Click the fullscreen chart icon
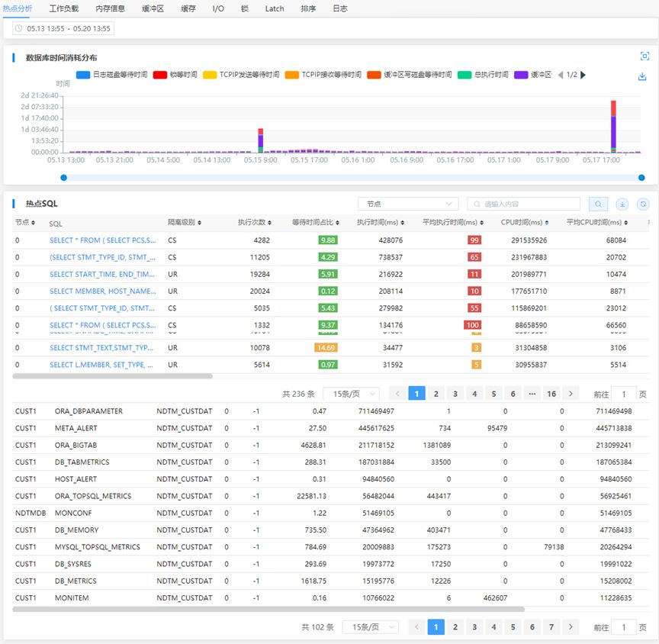The height and width of the screenshot is (644, 659). (645, 56)
